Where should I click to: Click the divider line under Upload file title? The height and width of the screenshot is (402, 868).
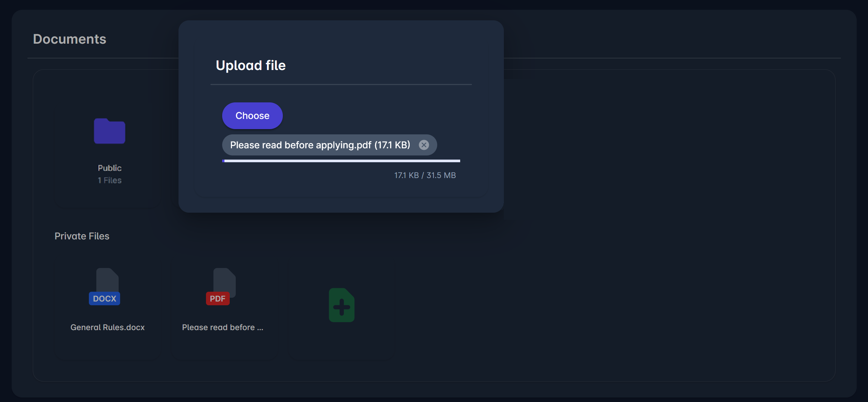[x=341, y=85]
